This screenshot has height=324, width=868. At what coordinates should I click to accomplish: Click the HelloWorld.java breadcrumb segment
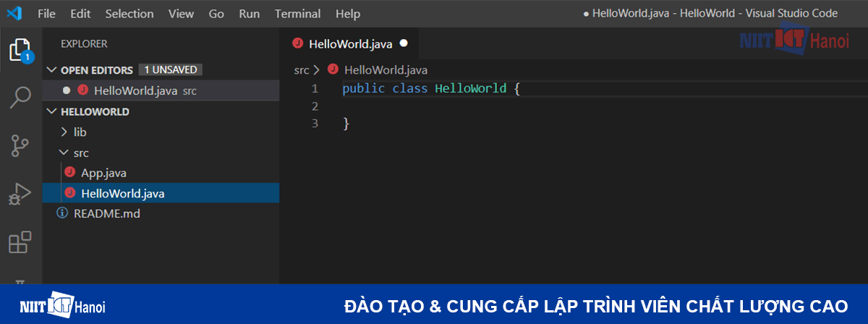pos(386,69)
